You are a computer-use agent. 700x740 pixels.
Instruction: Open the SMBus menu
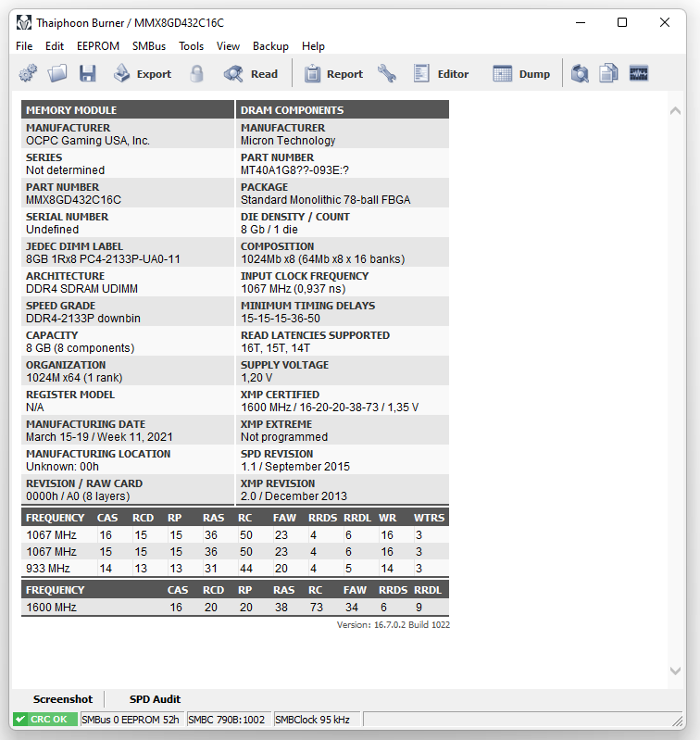click(x=149, y=46)
